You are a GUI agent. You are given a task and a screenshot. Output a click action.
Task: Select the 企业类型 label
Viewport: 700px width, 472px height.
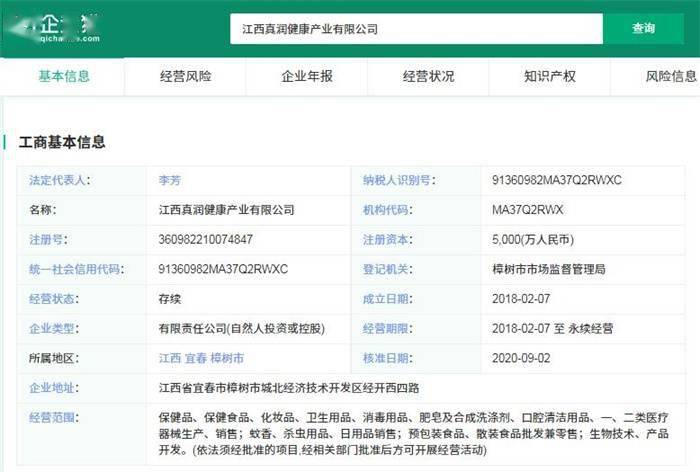54,329
